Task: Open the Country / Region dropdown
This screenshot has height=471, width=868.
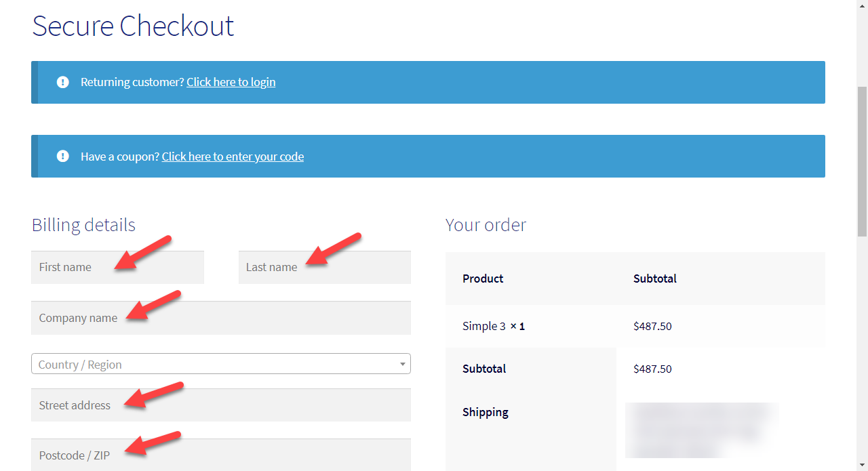Action: pyautogui.click(x=221, y=364)
